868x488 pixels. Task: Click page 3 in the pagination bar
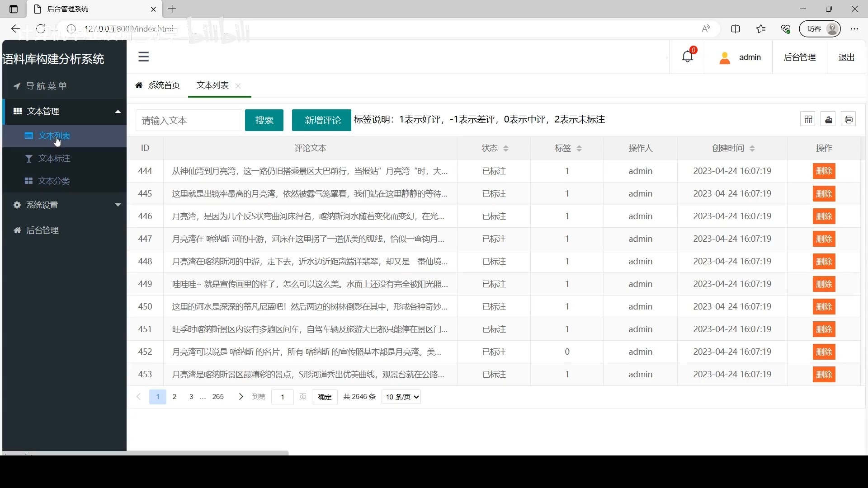click(191, 397)
